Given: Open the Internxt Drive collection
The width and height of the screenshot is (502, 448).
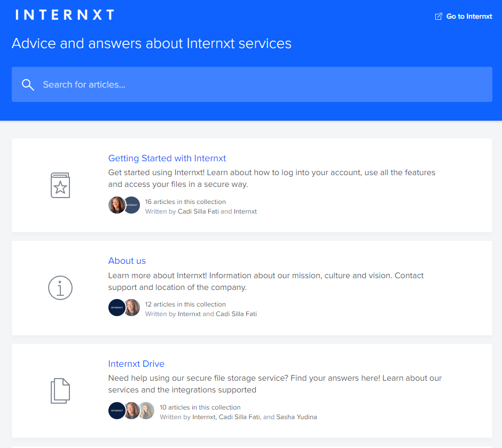Looking at the screenshot, I should coord(136,364).
